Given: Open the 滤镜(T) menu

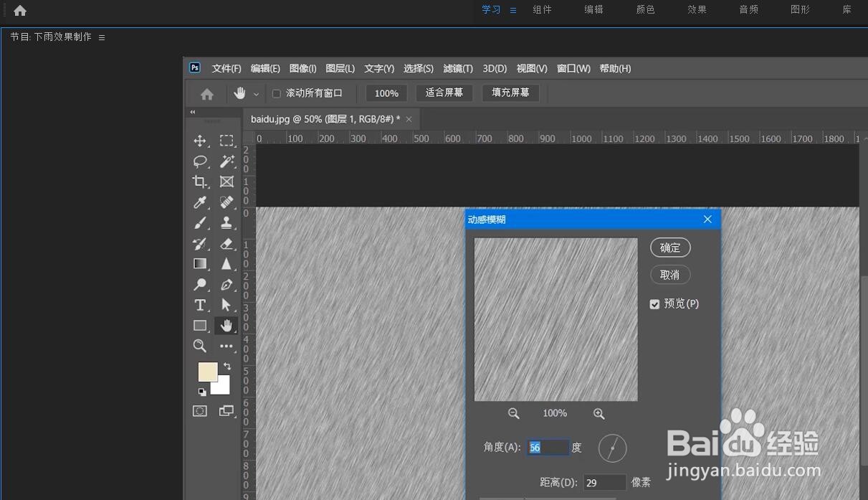Looking at the screenshot, I should click(x=458, y=69).
